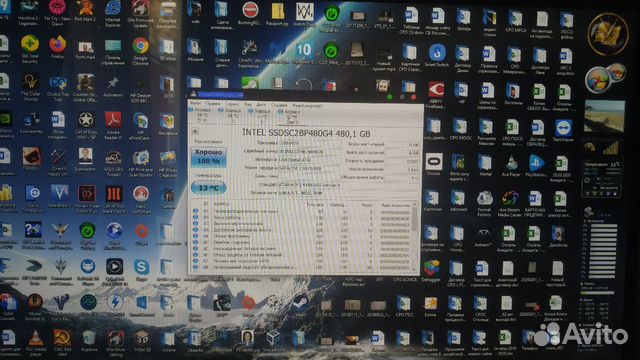The height and width of the screenshot is (360, 640).
Task: Click the 13 °C temperature indicator
Action: click(x=208, y=188)
